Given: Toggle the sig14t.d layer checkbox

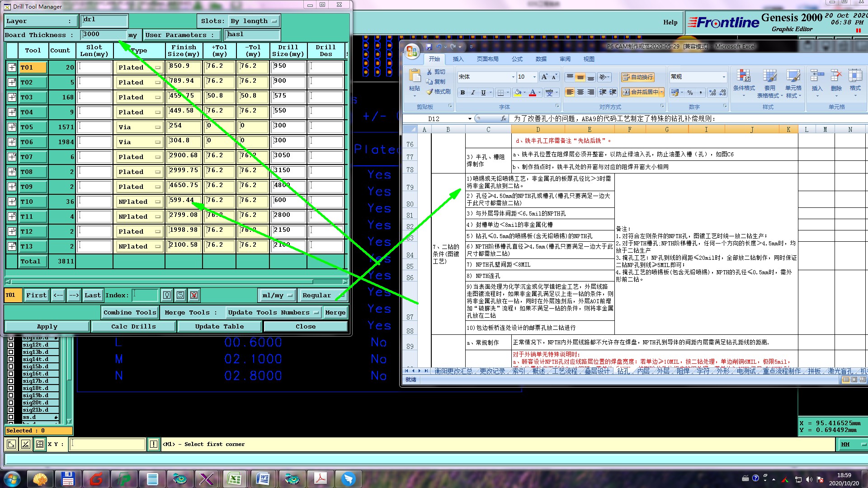Looking at the screenshot, I should click(x=11, y=359).
